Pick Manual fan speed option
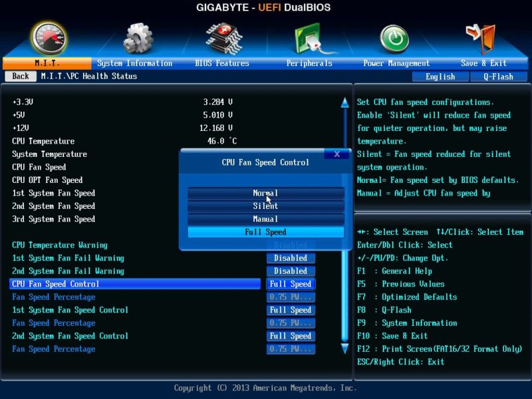 (265, 219)
